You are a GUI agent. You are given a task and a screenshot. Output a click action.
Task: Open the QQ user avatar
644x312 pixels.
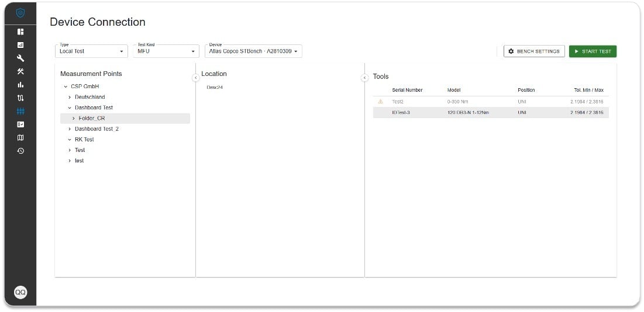[20, 292]
